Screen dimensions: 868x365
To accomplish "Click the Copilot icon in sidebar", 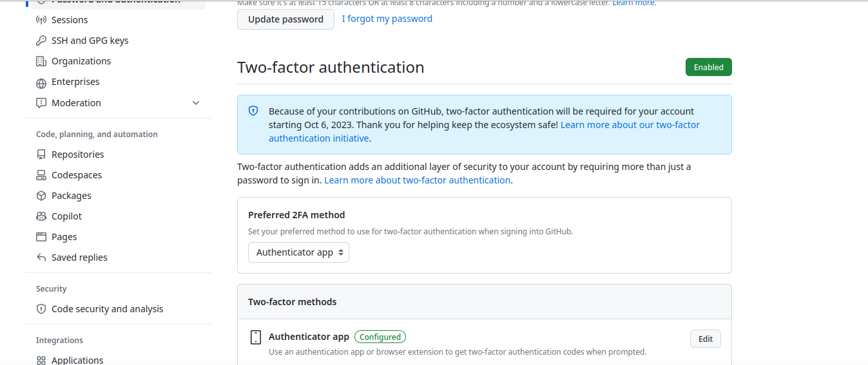I will click(41, 216).
